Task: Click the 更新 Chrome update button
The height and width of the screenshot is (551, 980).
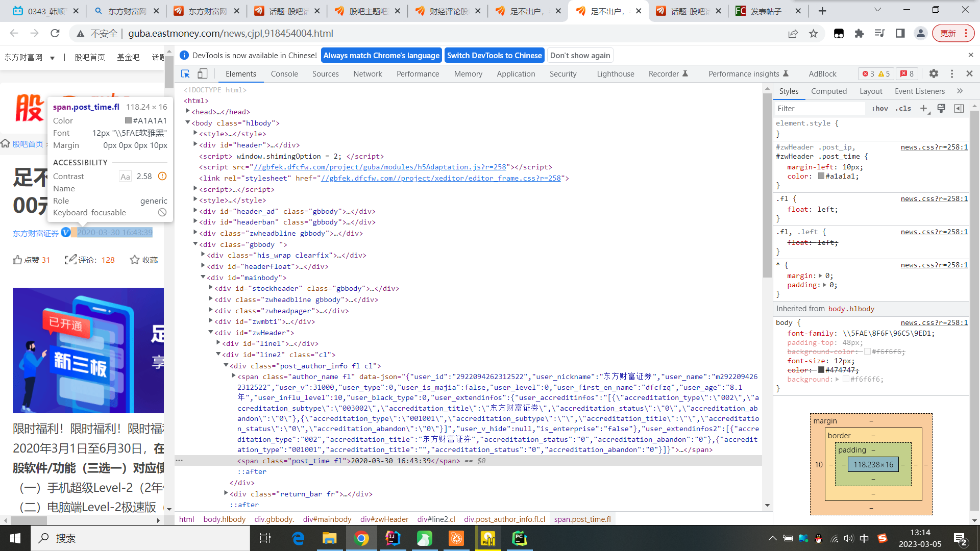Action: [x=953, y=33]
